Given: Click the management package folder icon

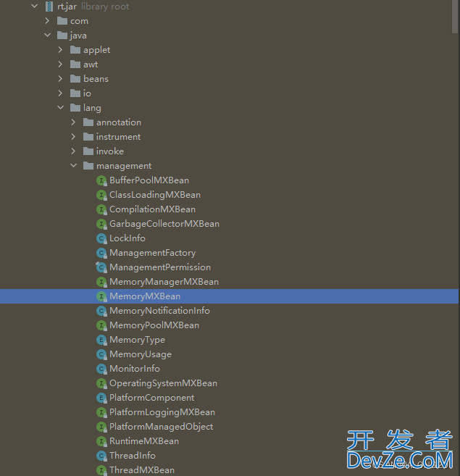Looking at the screenshot, I should point(88,166).
